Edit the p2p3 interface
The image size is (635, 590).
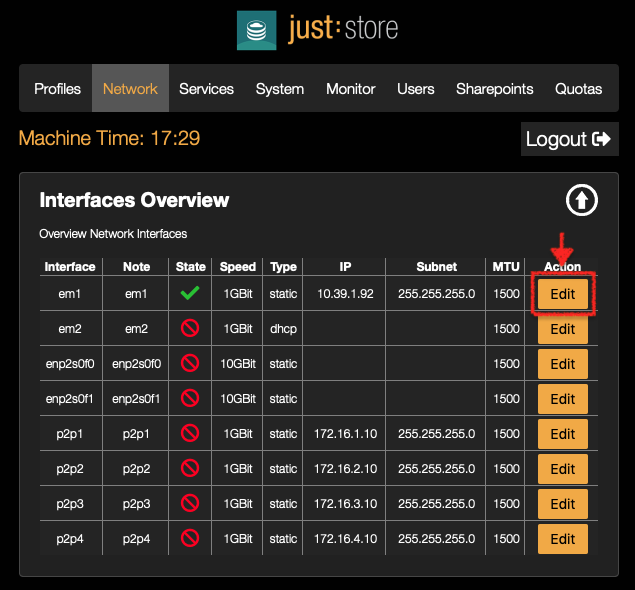coord(563,504)
